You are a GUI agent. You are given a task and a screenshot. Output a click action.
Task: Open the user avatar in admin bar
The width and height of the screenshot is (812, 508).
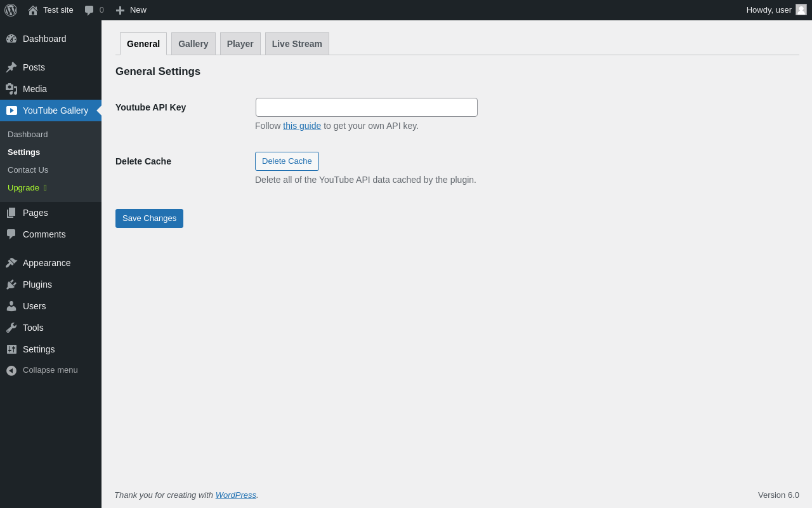tap(801, 10)
